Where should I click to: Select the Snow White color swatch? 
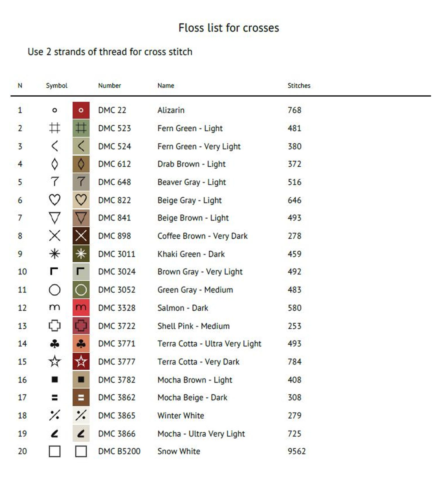pos(81,451)
